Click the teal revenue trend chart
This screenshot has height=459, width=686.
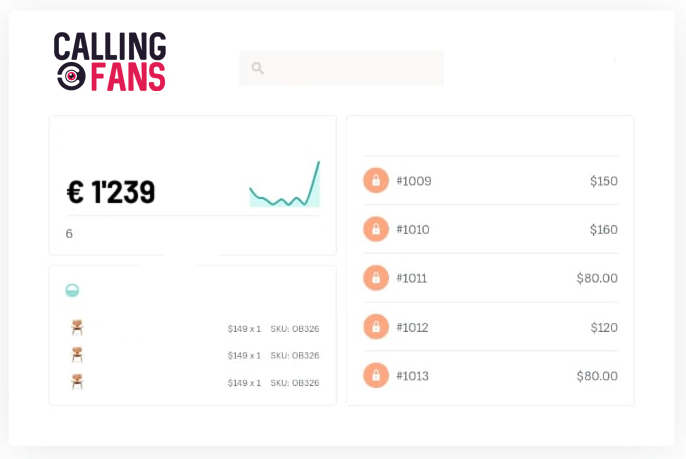pyautogui.click(x=285, y=184)
